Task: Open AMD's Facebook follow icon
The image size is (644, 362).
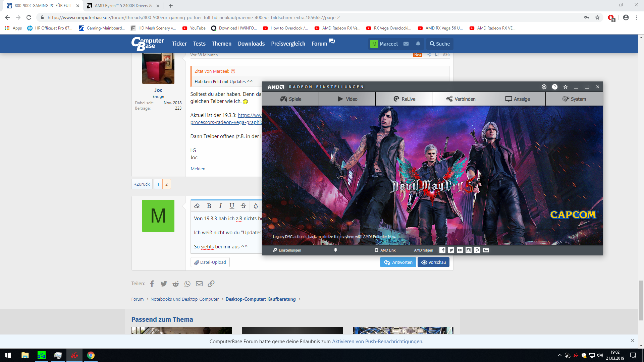Action: point(442,250)
